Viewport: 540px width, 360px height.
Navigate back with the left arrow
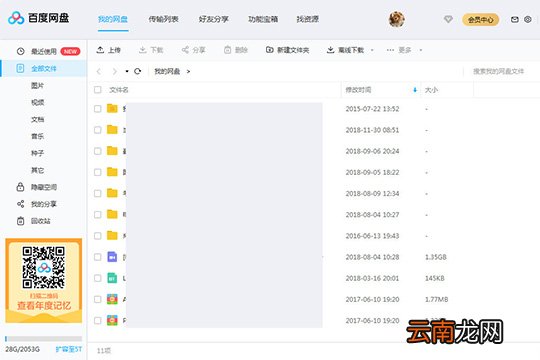99,71
